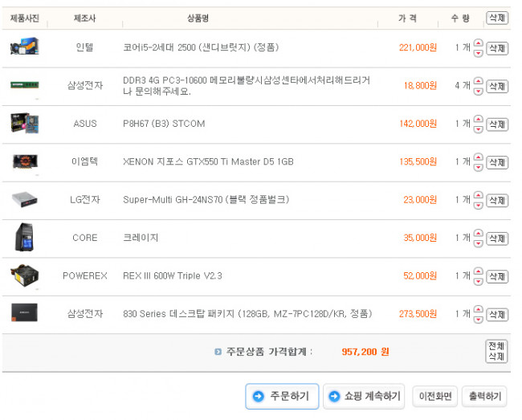Open the ASUS motherboard thumbnail
Image resolution: width=522 pixels, height=420 pixels.
click(24, 124)
